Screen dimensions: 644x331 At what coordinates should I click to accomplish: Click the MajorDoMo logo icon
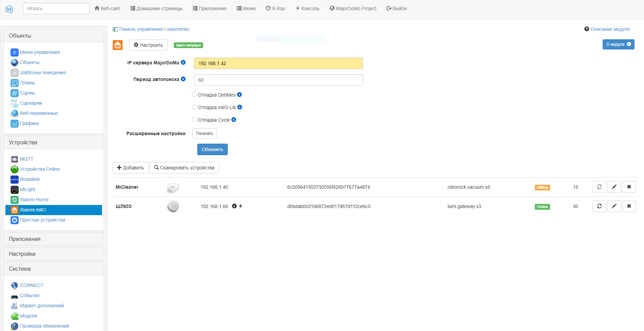(x=9, y=9)
